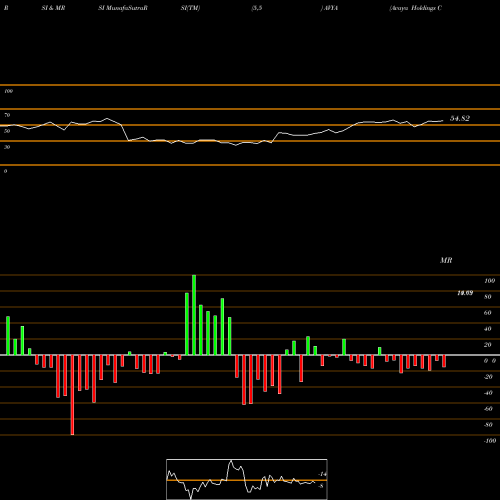Click the 'SI MunafaSutraR' header text
Screen dimensions: 500x500
(123, 8)
